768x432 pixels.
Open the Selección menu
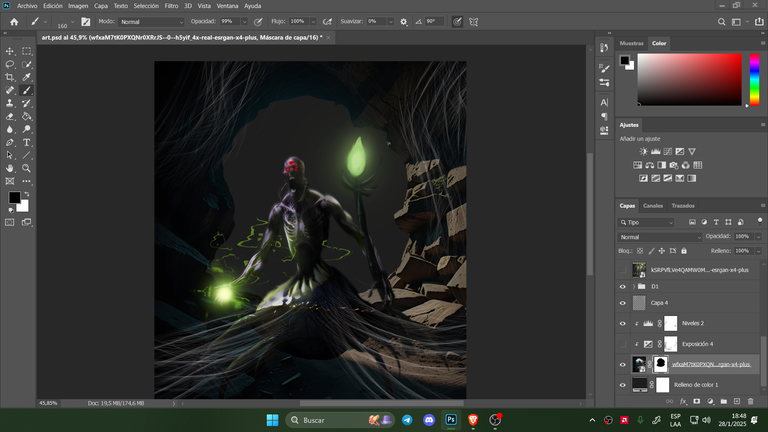146,6
